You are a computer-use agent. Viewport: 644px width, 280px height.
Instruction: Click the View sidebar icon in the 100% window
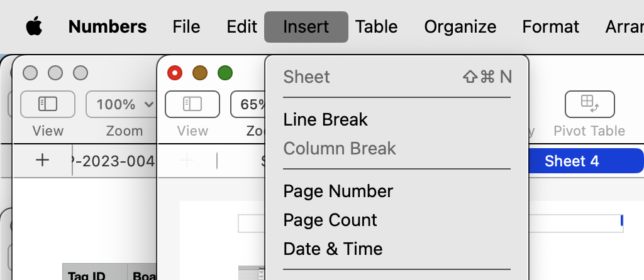click(48, 104)
